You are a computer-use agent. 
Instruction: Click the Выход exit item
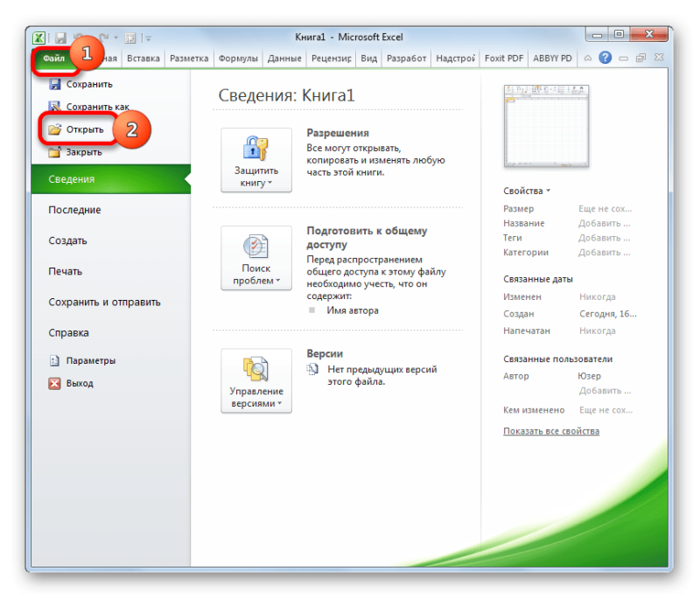(x=72, y=383)
